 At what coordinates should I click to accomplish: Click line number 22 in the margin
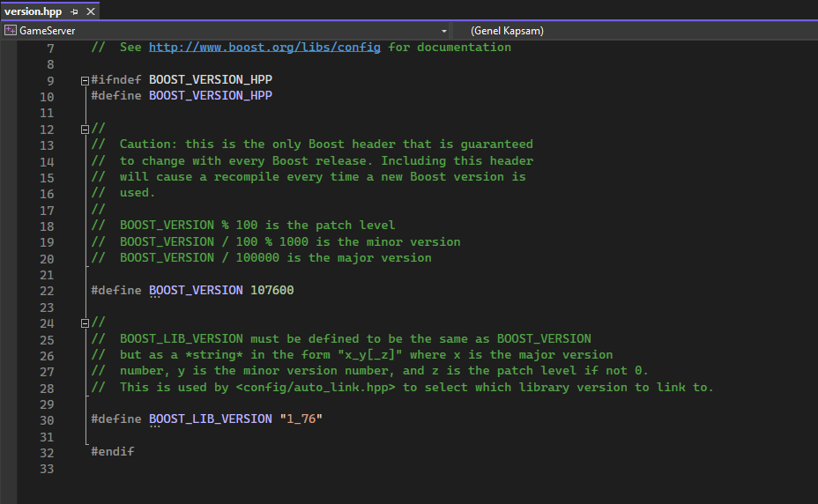pyautogui.click(x=47, y=291)
